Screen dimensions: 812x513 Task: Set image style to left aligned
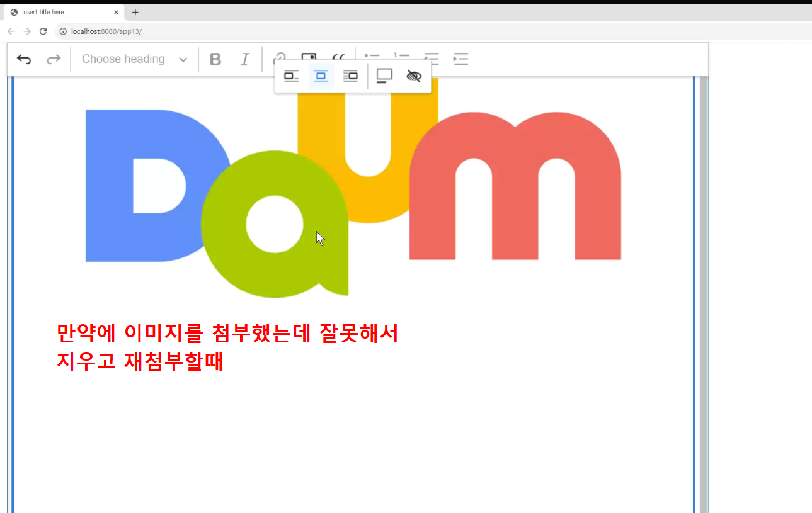pos(291,76)
